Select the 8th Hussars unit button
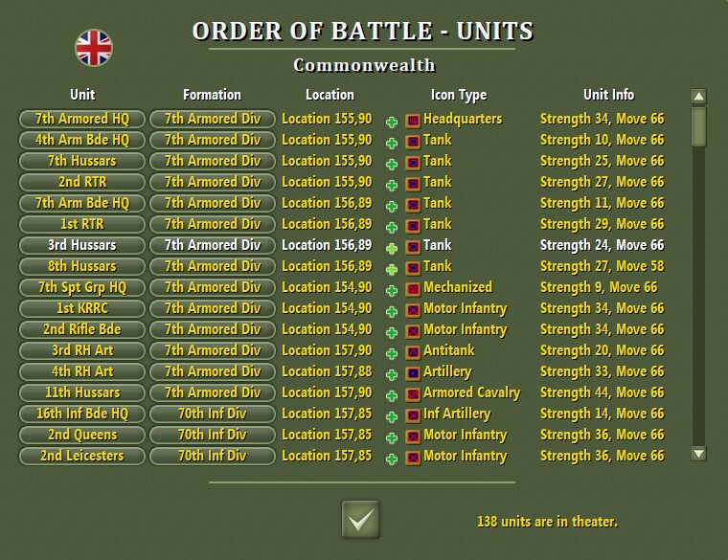The image size is (728, 560). pos(82,266)
